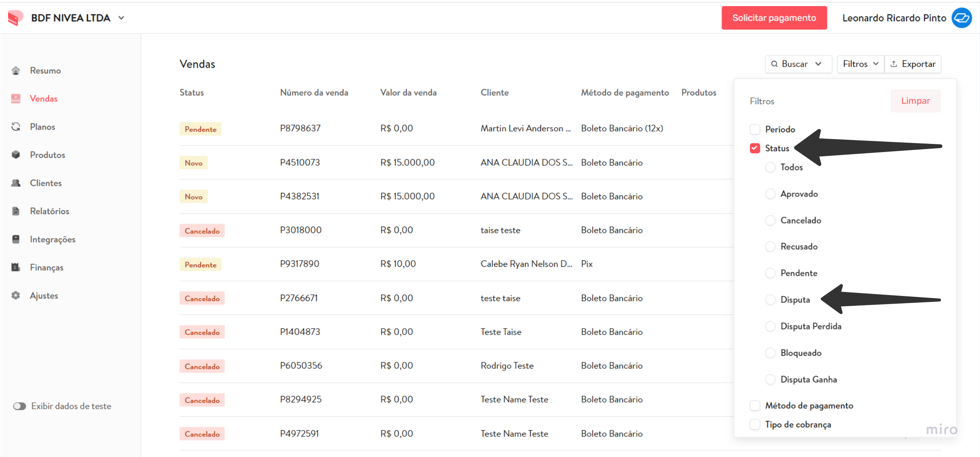Select the Cancelado status radio
Viewport: 980px width, 457px height.
pyautogui.click(x=770, y=221)
